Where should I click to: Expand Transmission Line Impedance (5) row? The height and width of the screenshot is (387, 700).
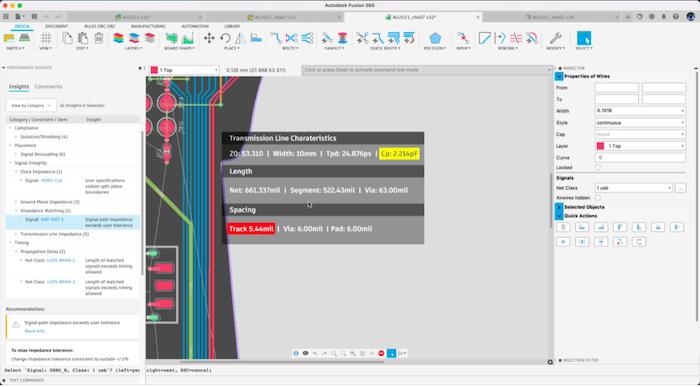16,234
